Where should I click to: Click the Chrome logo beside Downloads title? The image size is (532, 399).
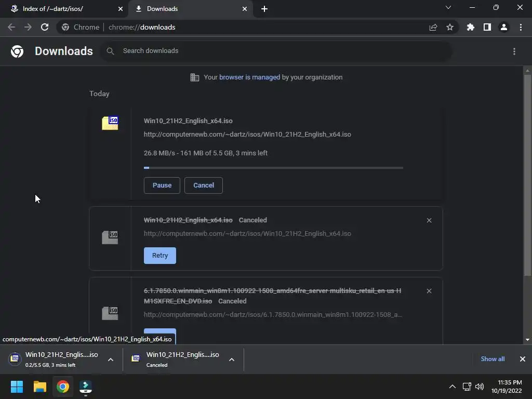pos(17,51)
